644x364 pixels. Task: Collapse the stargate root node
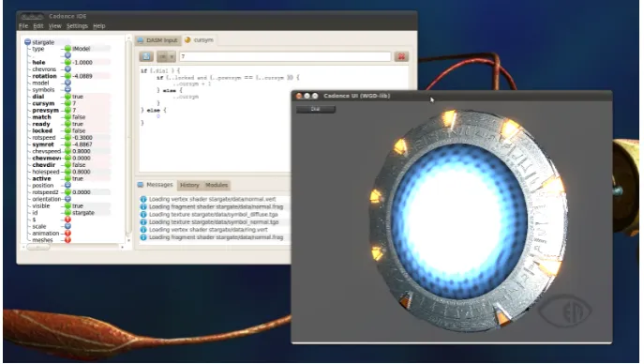pos(27,42)
